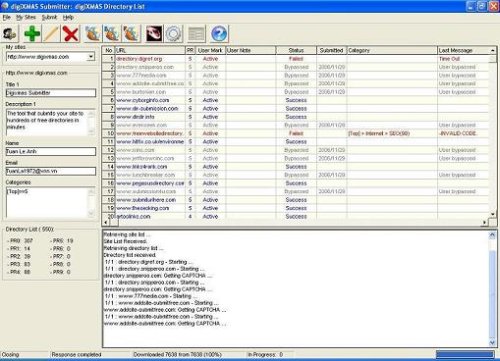Click Downloaded 7638 from 7638 status text
Screen dimensions: 500x361
tap(177, 355)
